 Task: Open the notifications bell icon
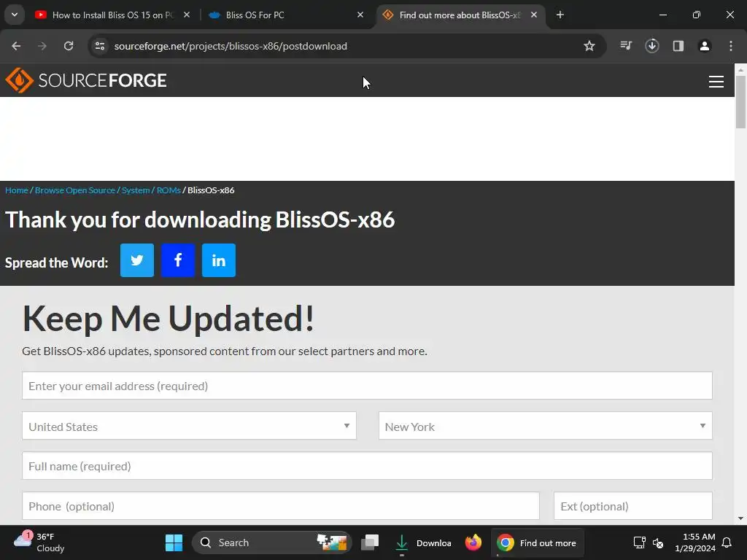coord(727,542)
